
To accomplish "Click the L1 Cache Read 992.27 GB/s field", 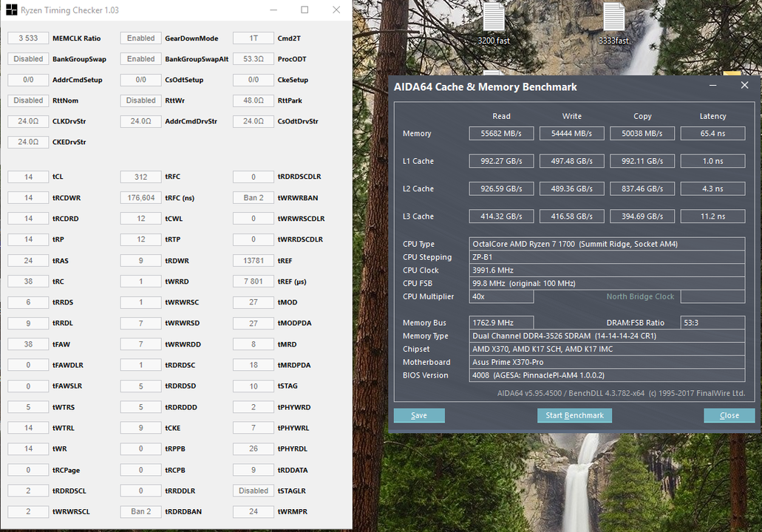I will [501, 161].
